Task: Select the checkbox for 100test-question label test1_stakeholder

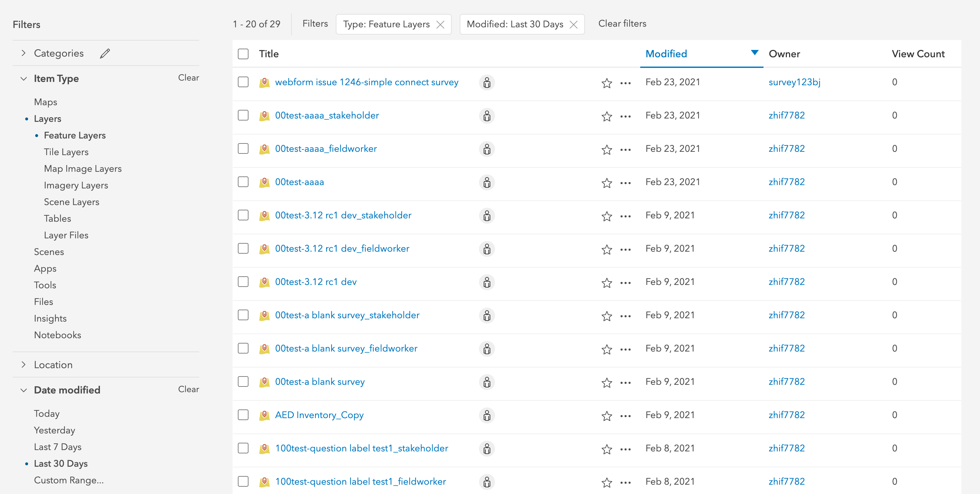Action: [243, 448]
